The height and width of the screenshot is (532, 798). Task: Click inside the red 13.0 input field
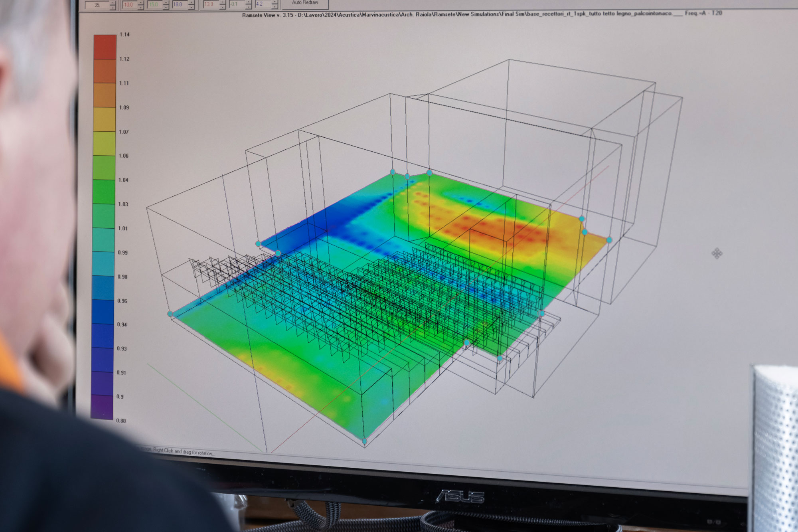[210, 4]
